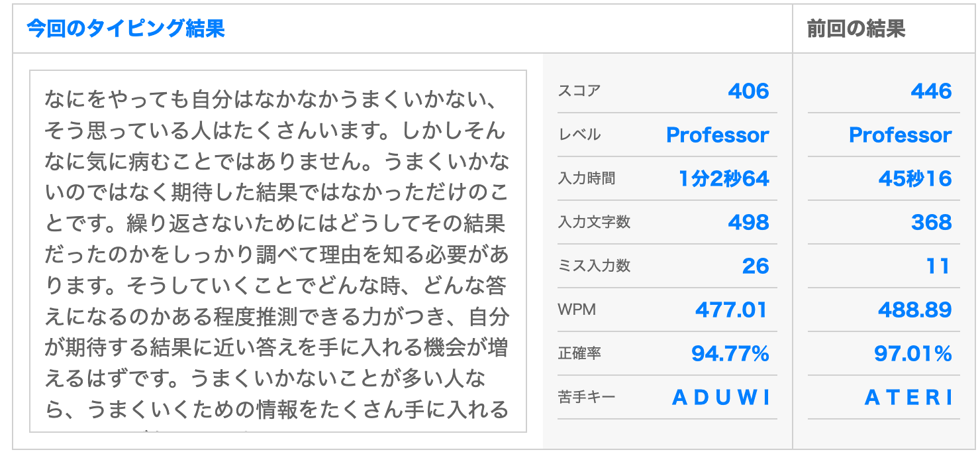
Task: Click the WPM value 477.01
Action: (x=732, y=310)
